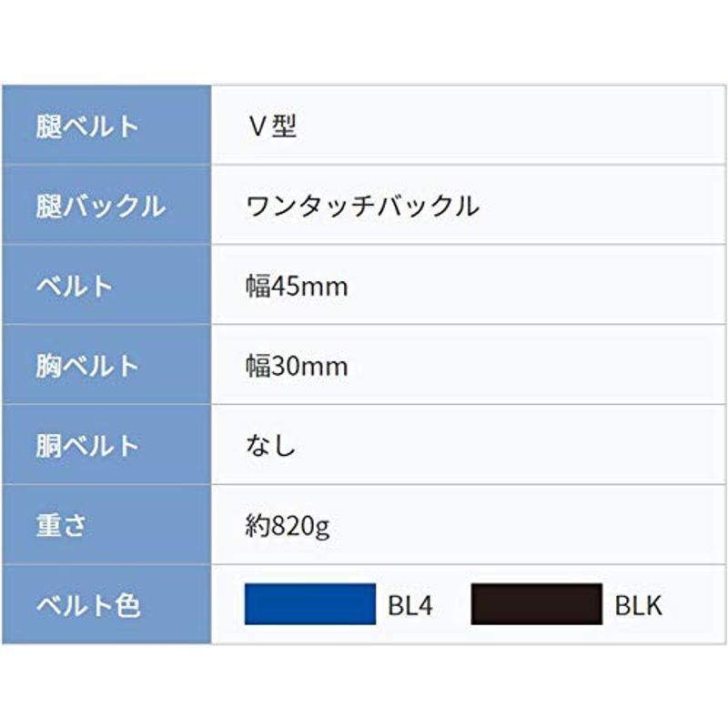
Task: Click the empty area right of 約820g
Action: (527, 525)
